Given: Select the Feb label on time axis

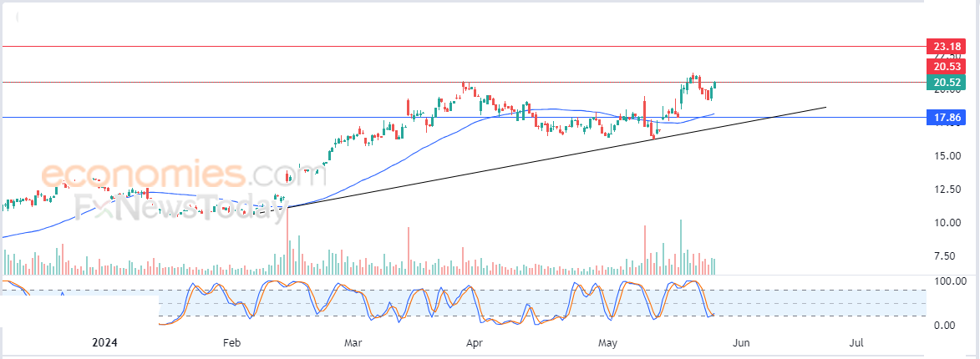Looking at the screenshot, I should click(x=231, y=343).
